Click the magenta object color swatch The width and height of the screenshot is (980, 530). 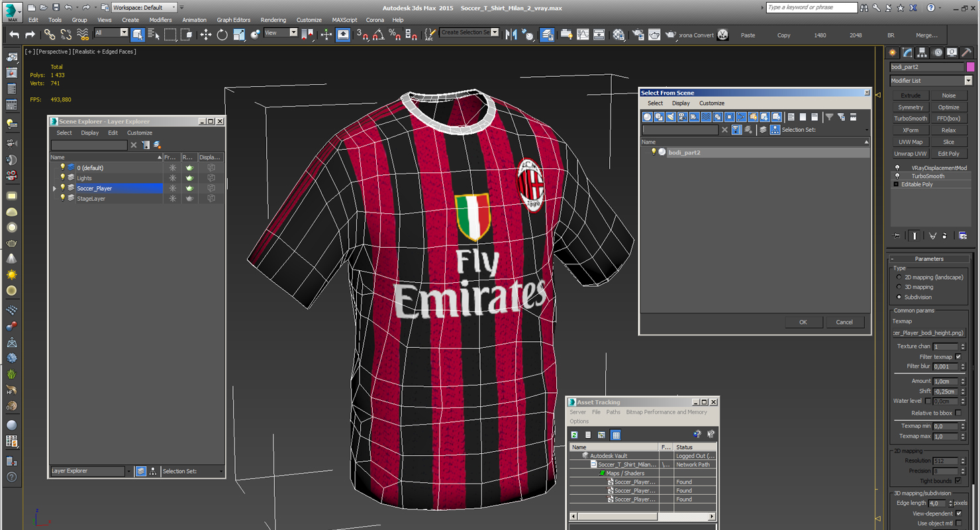pyautogui.click(x=970, y=67)
